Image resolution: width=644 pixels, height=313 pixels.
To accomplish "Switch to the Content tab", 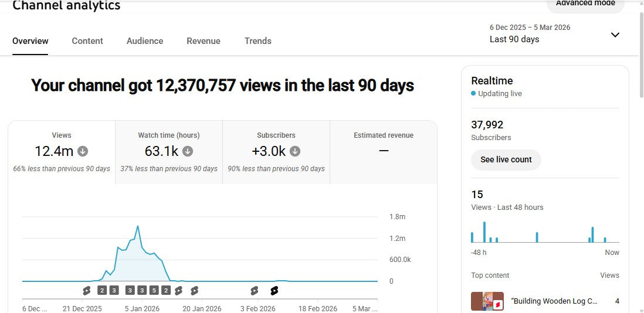I will (87, 41).
